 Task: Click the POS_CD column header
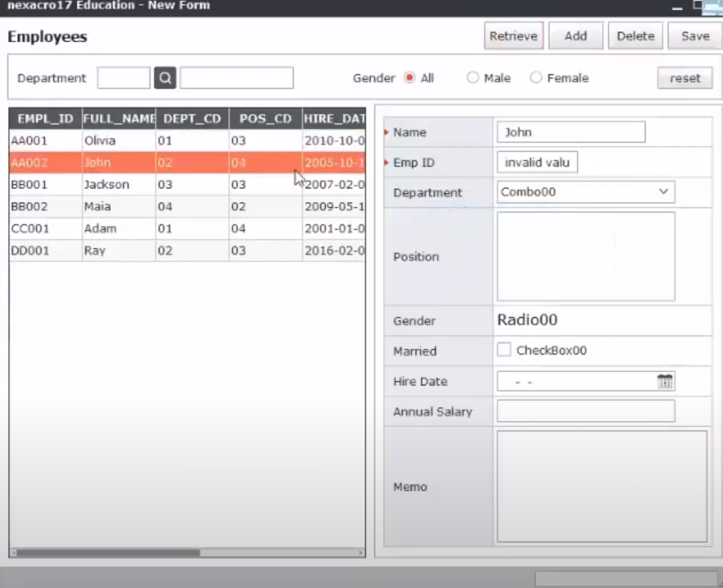(266, 119)
